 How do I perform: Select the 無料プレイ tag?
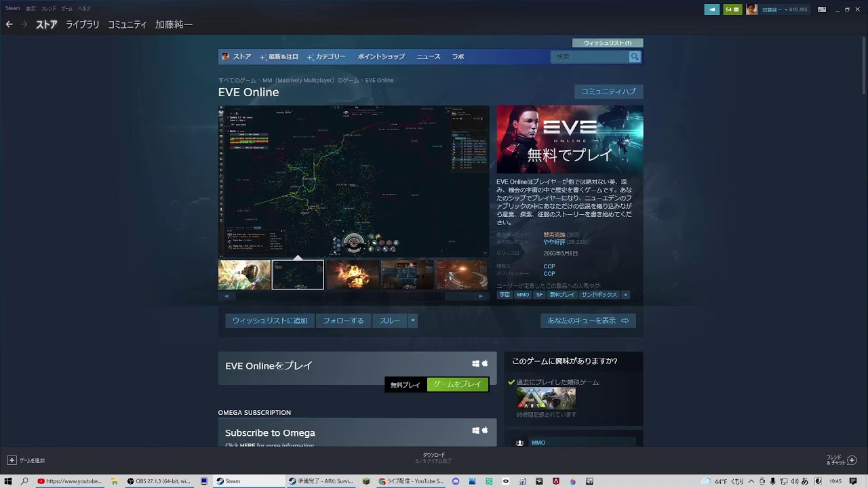click(561, 295)
